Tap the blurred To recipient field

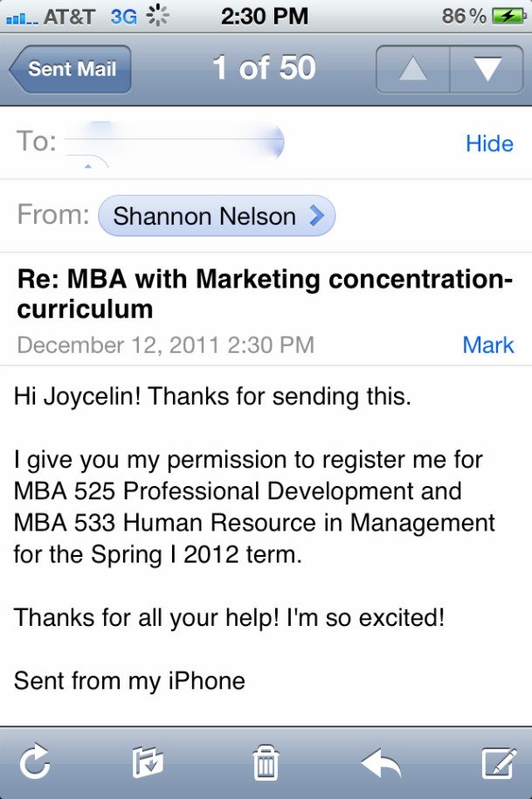(x=175, y=143)
